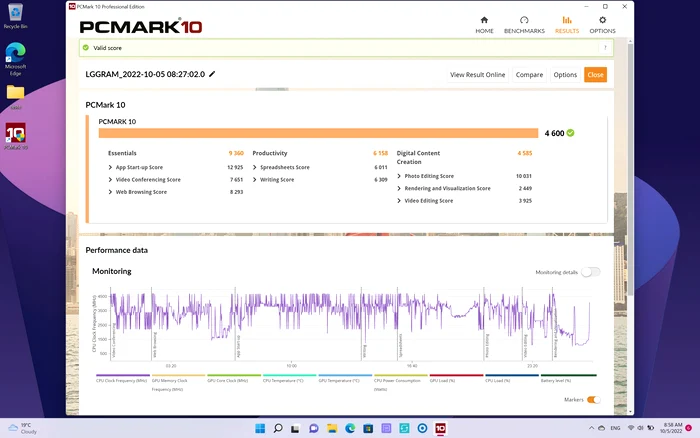Click the Digital Content Creation heading
This screenshot has width=700, height=438.
pyautogui.click(x=418, y=157)
